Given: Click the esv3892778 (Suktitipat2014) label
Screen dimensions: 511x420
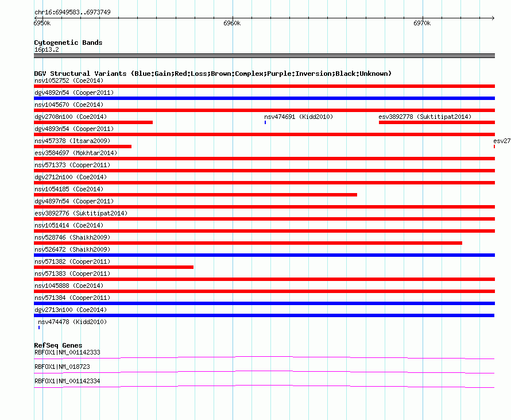Looking at the screenshot, I should click(x=425, y=117).
